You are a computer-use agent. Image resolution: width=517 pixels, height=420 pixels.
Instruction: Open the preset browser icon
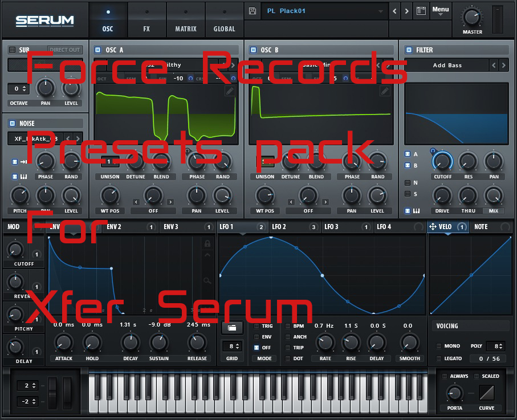click(421, 11)
